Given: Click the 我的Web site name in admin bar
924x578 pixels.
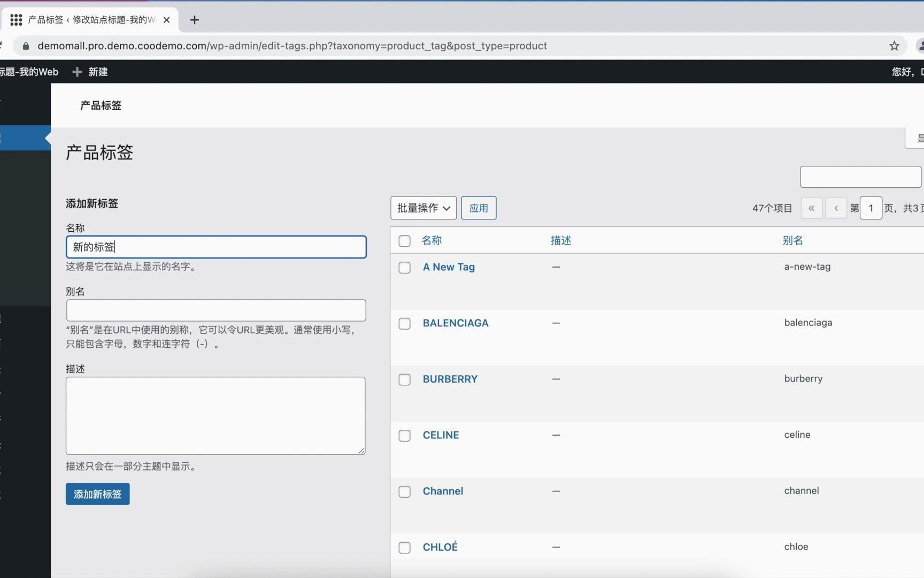Looking at the screenshot, I should pos(29,72).
